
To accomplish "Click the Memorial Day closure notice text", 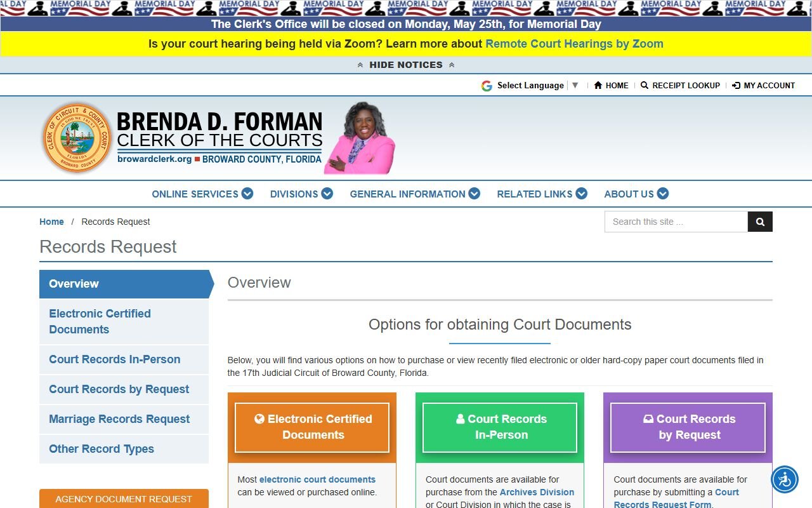I will click(x=406, y=24).
